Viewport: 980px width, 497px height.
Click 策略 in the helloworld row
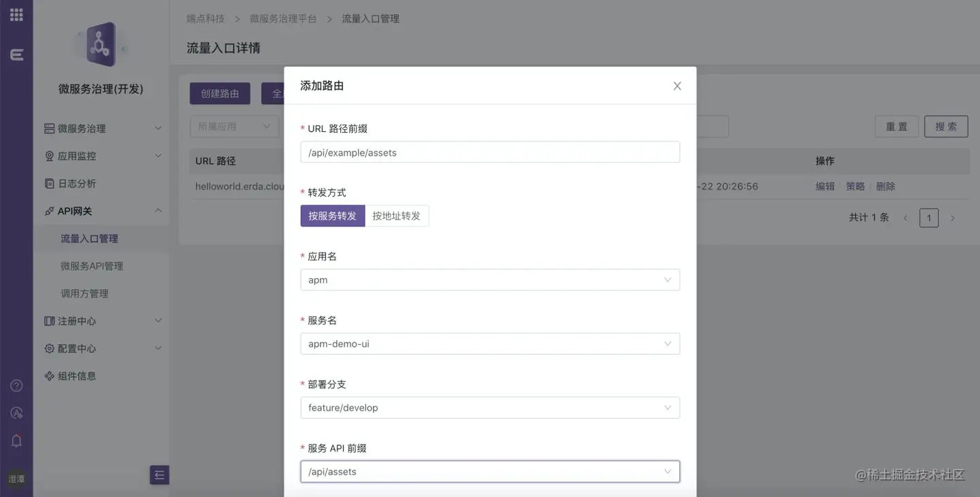point(855,186)
